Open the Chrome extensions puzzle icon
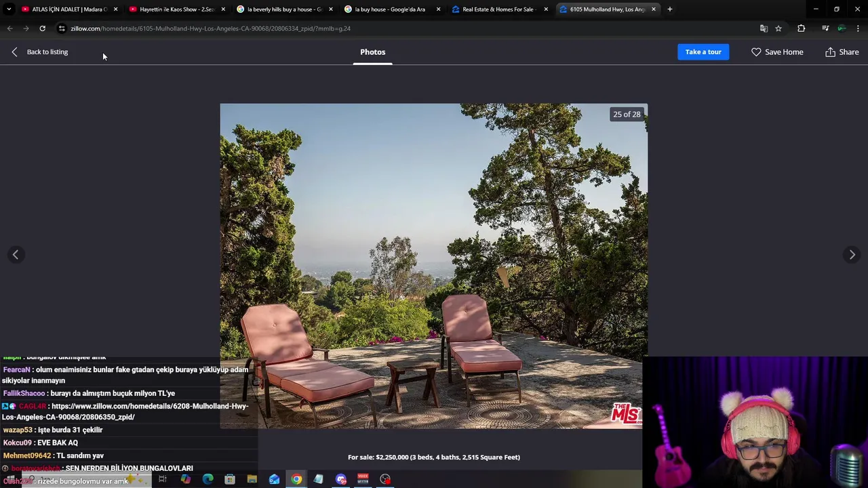This screenshot has height=488, width=868. tap(802, 28)
